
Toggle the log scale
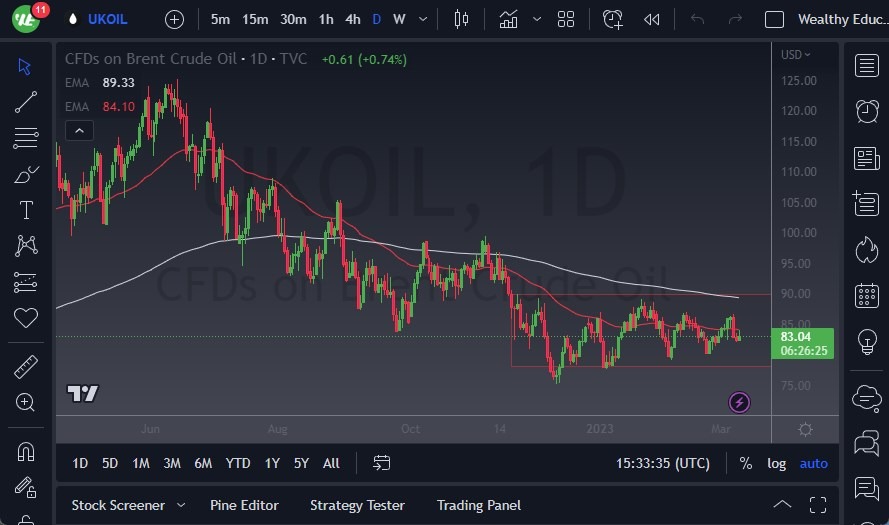[x=776, y=463]
